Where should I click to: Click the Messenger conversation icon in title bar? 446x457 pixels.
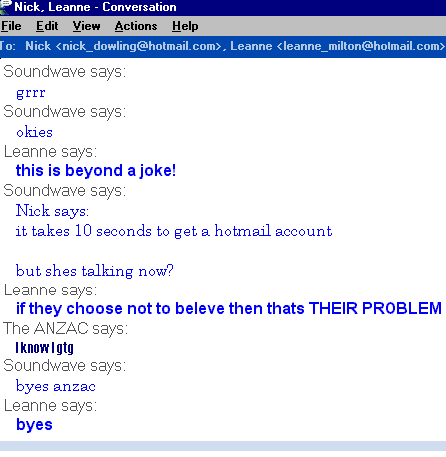click(x=5, y=7)
